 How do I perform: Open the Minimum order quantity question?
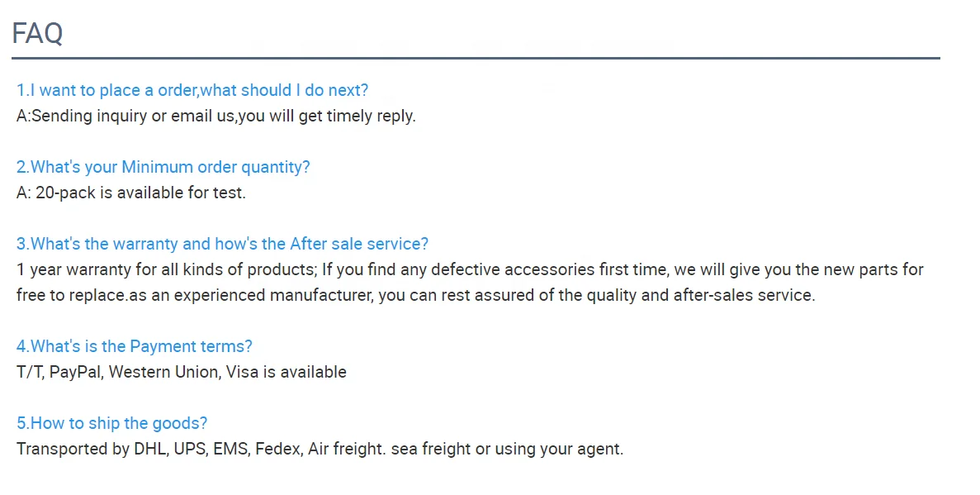[x=163, y=167]
